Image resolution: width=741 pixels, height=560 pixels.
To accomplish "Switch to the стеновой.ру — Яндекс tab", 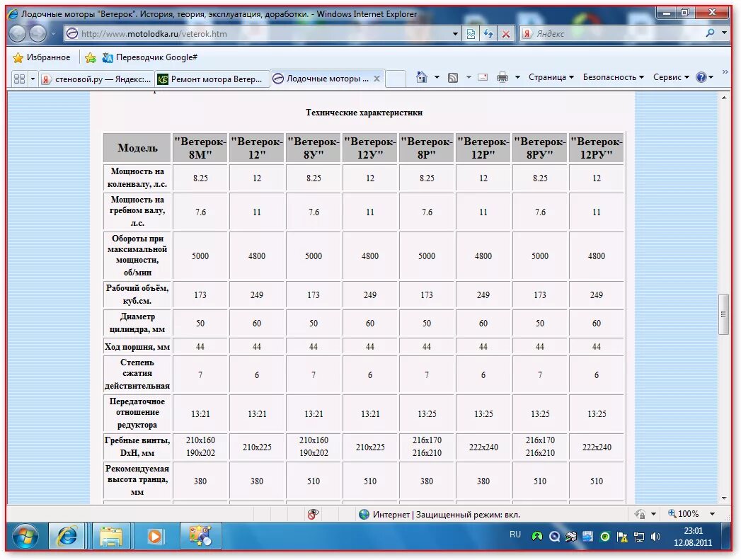I will (x=96, y=79).
